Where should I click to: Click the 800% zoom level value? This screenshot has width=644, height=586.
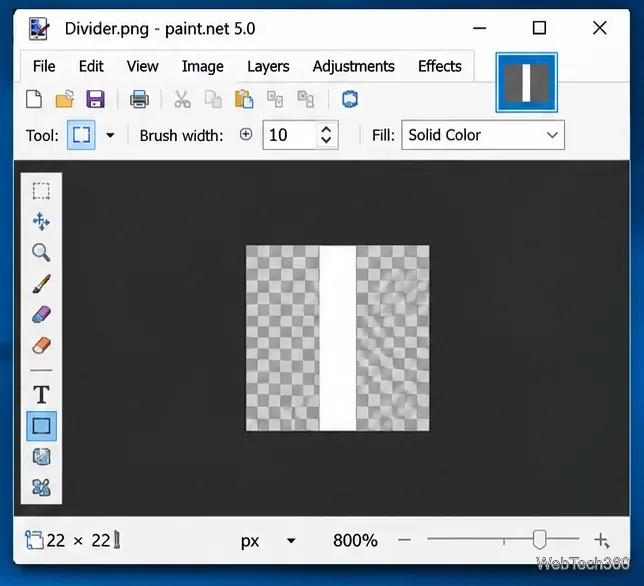point(355,540)
